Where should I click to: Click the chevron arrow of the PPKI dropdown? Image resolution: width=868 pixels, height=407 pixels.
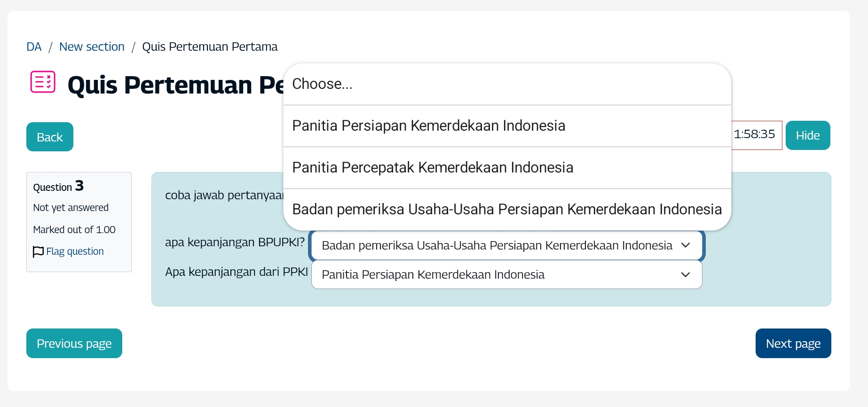click(686, 274)
